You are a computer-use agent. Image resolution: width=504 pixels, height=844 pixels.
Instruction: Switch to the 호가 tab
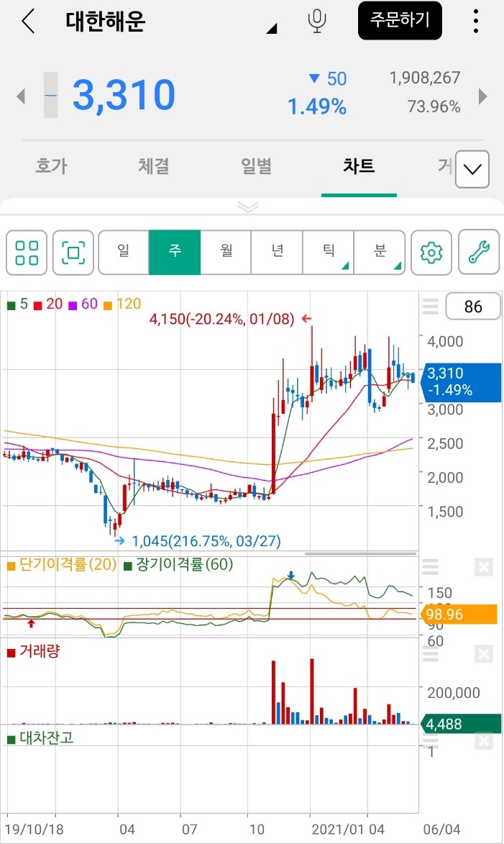pyautogui.click(x=51, y=165)
